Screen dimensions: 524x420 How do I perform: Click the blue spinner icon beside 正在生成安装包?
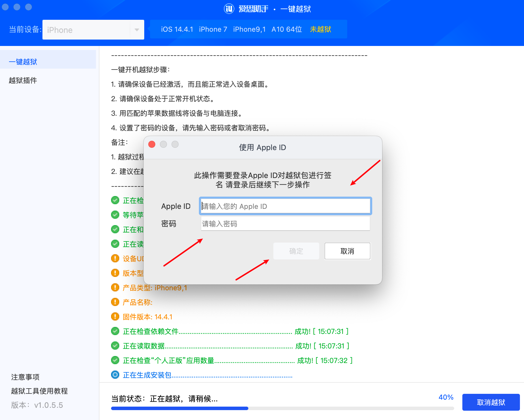115,375
